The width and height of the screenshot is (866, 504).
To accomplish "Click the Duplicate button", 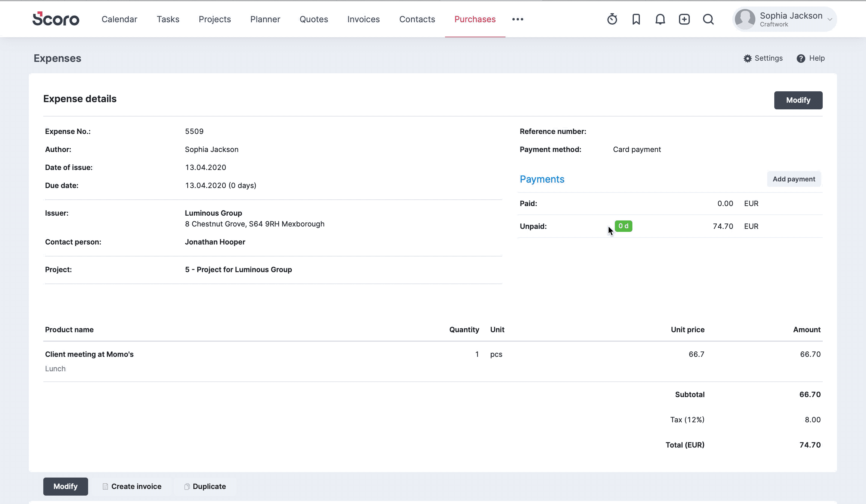I will [205, 487].
